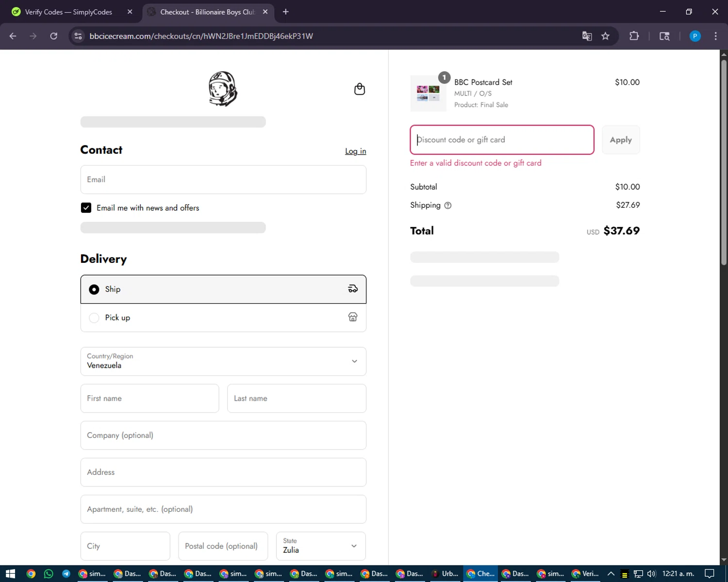Open the taskbar clock showing 12:21 a. m.

click(678, 574)
